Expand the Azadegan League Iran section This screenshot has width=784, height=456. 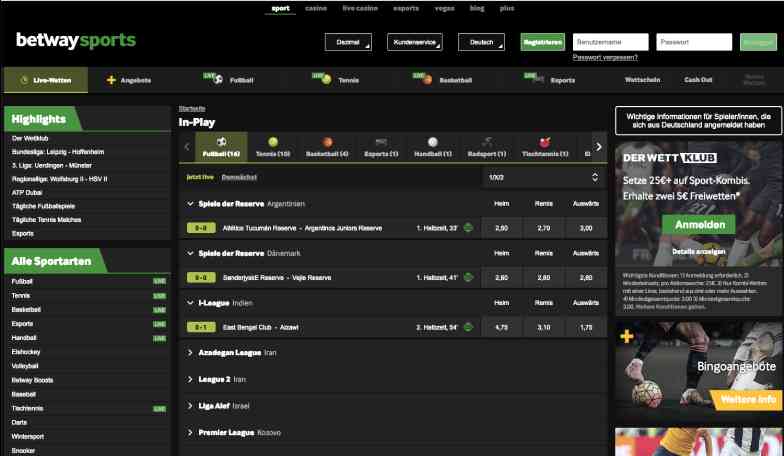click(190, 353)
